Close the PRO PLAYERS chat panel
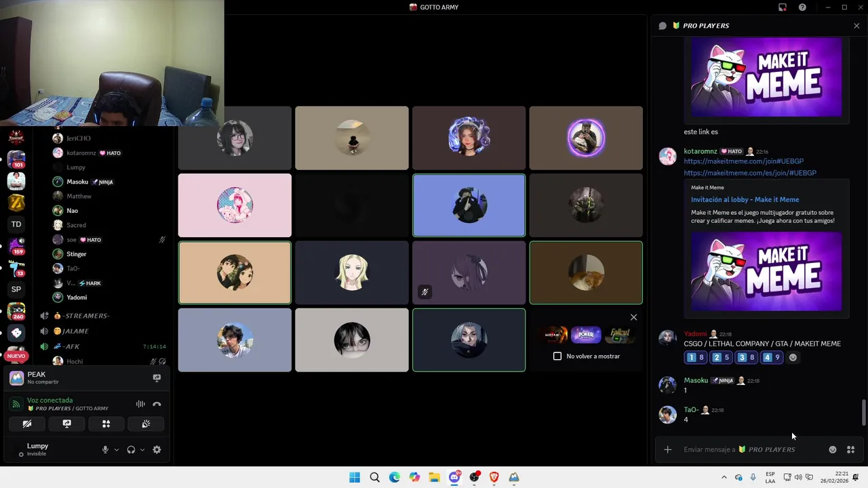 click(856, 26)
